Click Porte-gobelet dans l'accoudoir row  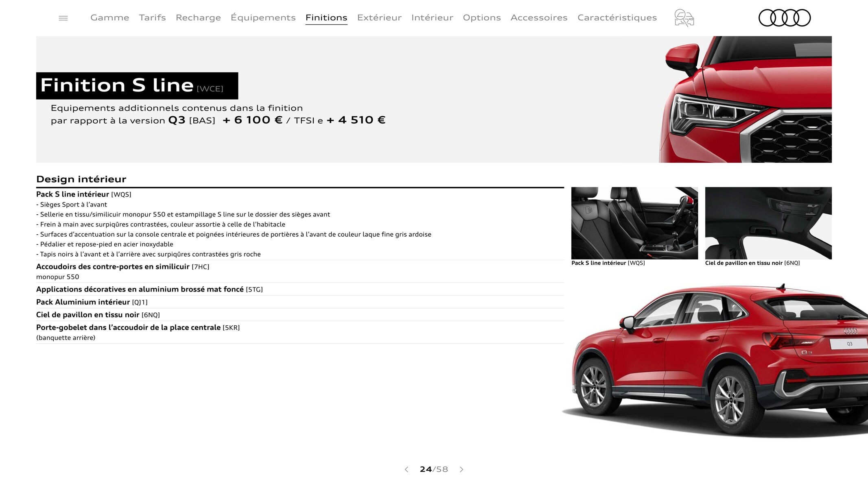tap(300, 332)
